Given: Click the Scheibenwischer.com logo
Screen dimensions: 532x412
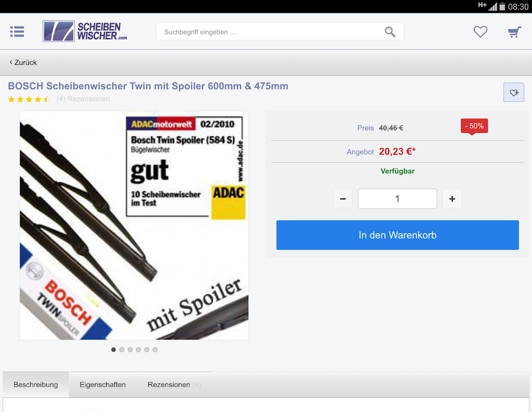Looking at the screenshot, I should click(85, 31).
